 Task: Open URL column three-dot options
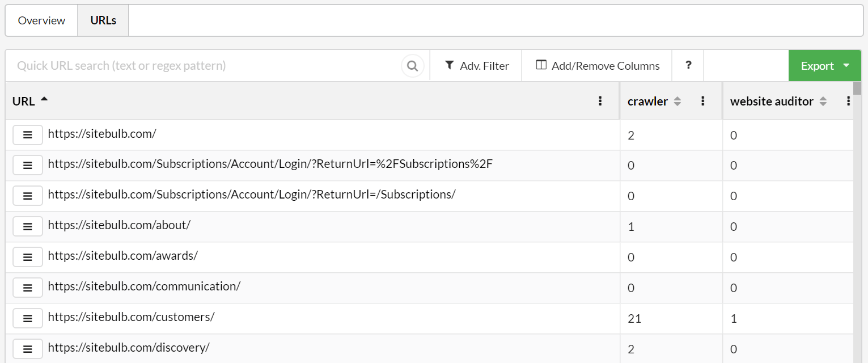pos(600,101)
